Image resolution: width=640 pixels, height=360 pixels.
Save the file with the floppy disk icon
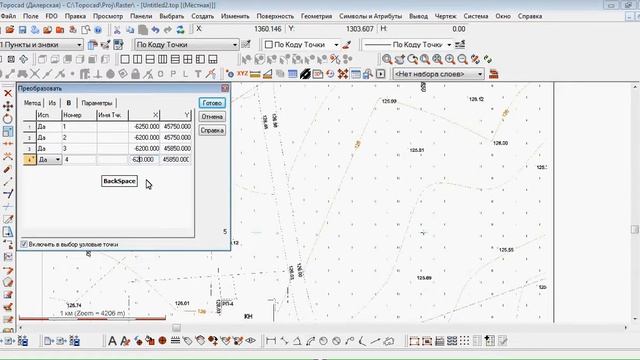[x=22, y=30]
